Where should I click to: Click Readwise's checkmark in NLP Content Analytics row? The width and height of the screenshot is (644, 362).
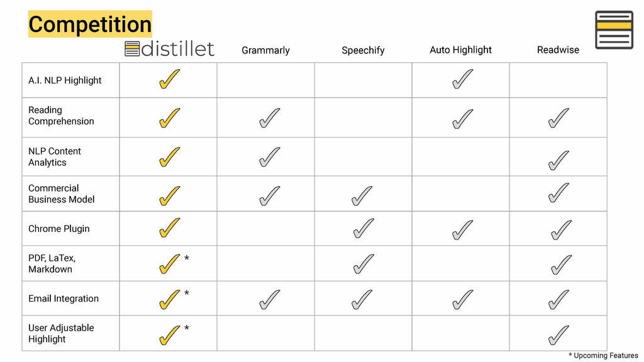(x=558, y=161)
